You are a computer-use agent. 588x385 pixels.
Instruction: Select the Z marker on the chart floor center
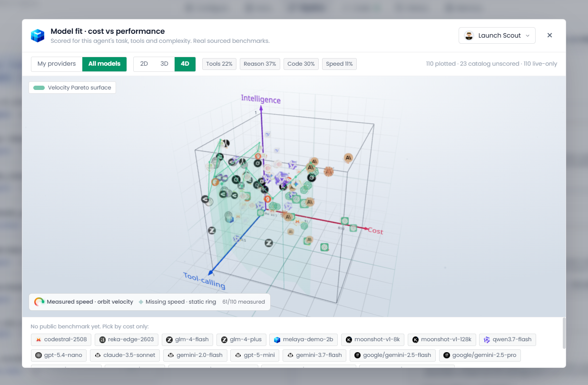click(x=268, y=243)
